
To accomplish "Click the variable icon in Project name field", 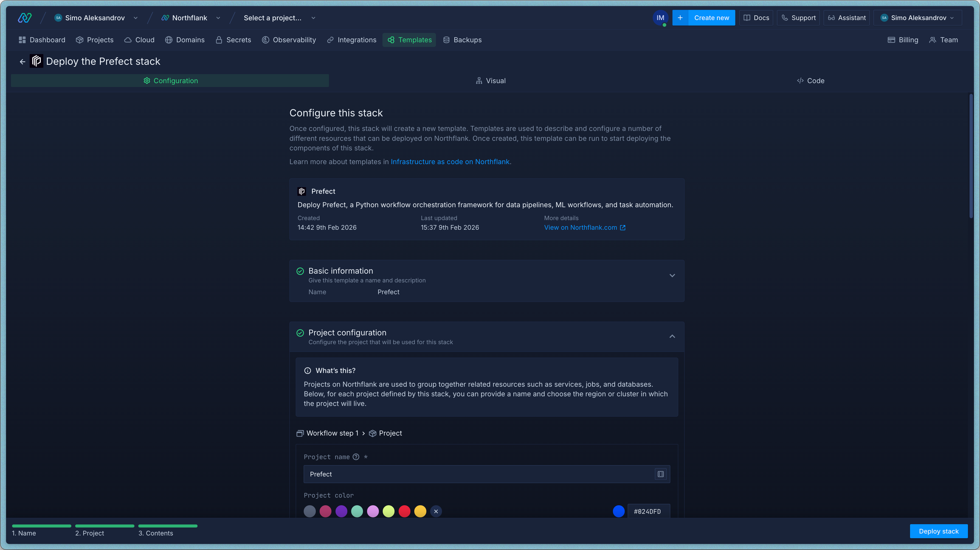I will pos(660,474).
